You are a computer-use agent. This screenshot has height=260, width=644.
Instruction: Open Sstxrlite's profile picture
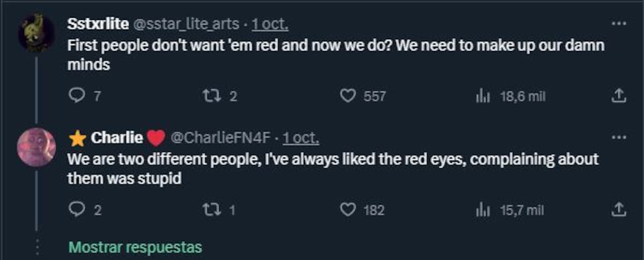click(36, 33)
